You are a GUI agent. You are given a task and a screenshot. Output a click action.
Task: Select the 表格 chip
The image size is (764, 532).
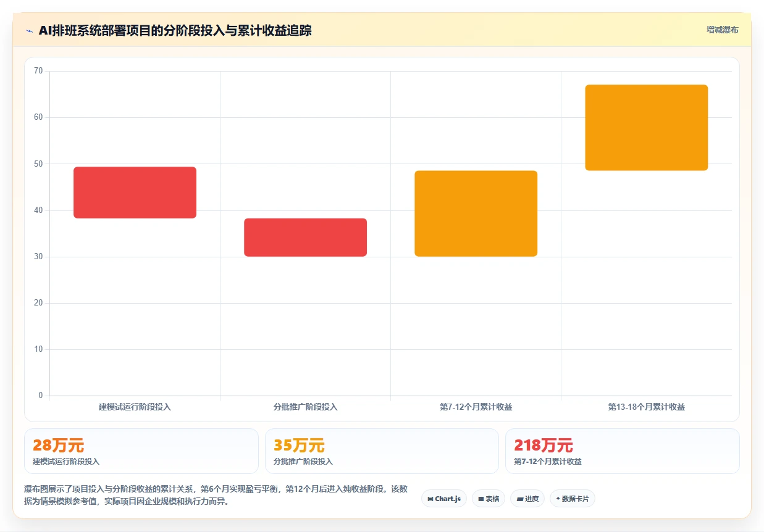pos(489,499)
